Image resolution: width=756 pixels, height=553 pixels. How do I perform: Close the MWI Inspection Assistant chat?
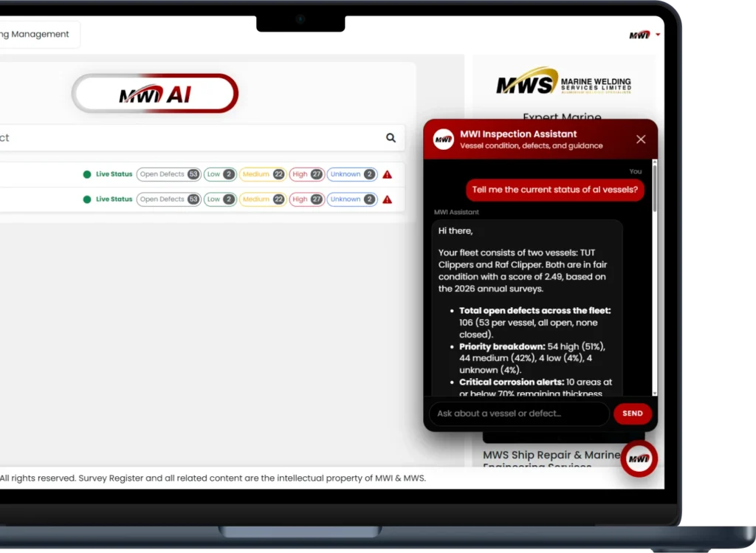tap(641, 139)
